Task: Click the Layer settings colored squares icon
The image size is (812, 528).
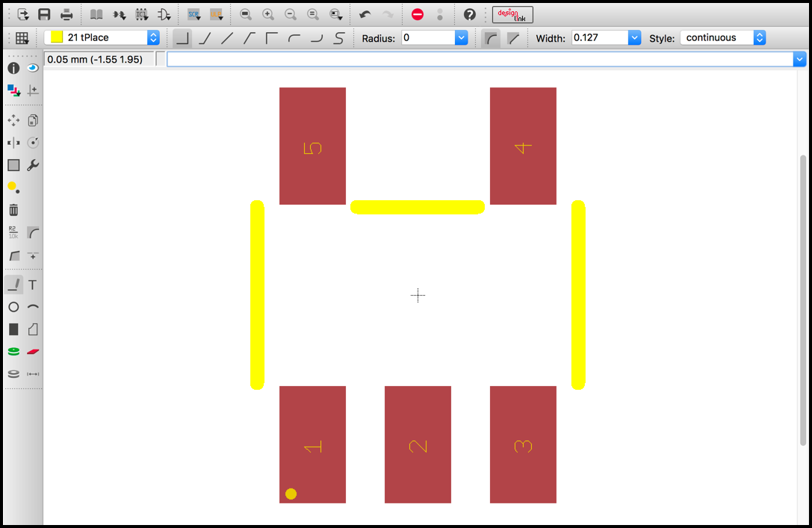Action: [13, 90]
